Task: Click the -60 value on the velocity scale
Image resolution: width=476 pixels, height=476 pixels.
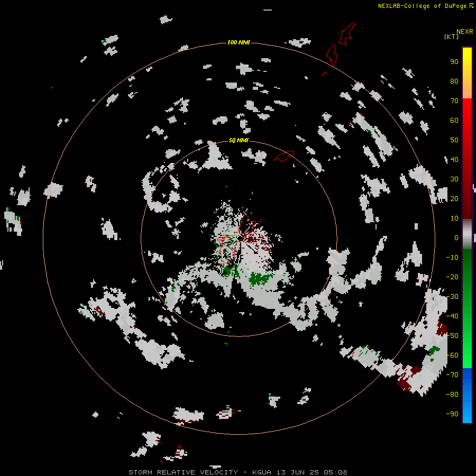Action: 452,355
